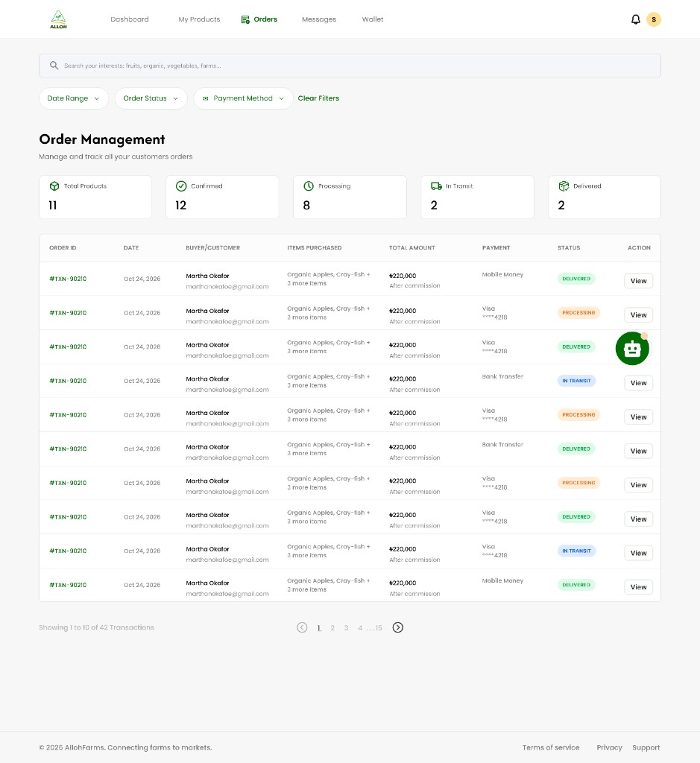Click 'Showing 1 to 10 of 42 Transactions' text
700x763 pixels.
point(96,627)
